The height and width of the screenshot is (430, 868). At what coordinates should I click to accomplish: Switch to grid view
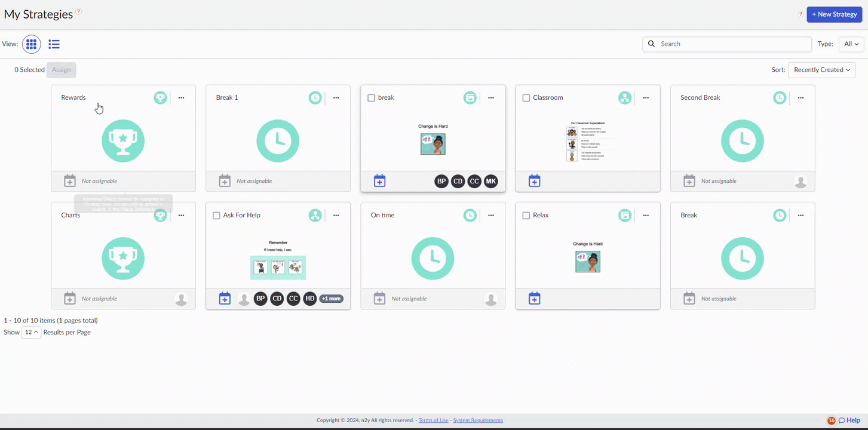point(32,44)
